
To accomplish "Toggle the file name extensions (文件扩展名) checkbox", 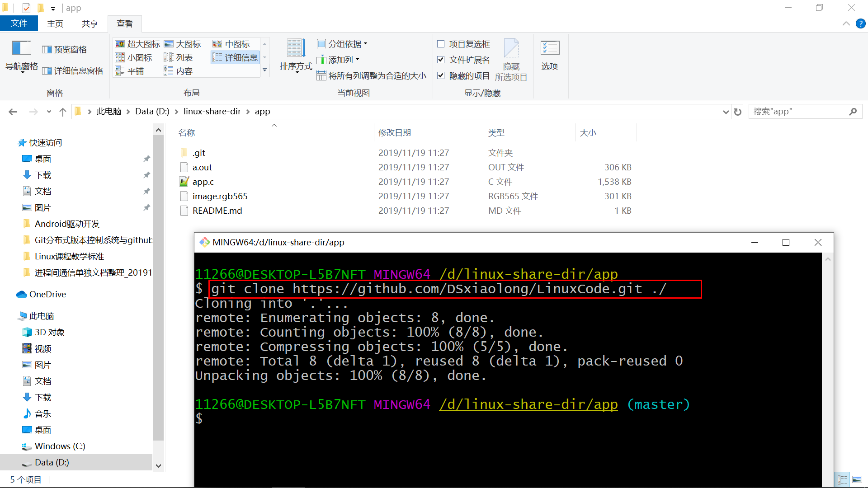I will pyautogui.click(x=441, y=60).
